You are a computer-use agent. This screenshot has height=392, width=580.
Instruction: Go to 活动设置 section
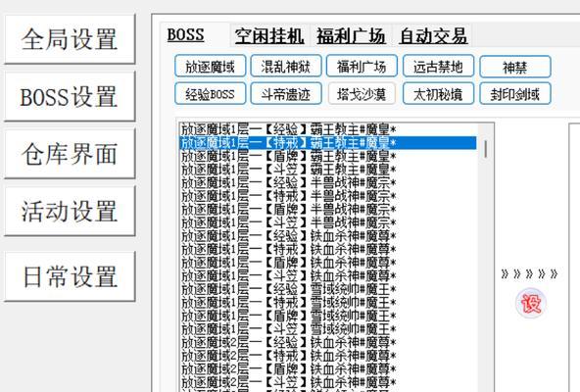[70, 211]
